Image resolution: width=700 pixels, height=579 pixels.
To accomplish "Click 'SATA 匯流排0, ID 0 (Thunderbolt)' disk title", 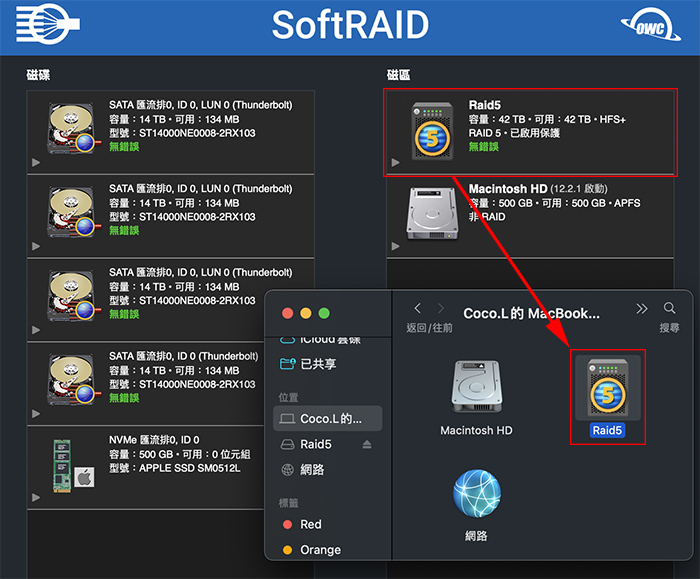I will [183, 356].
